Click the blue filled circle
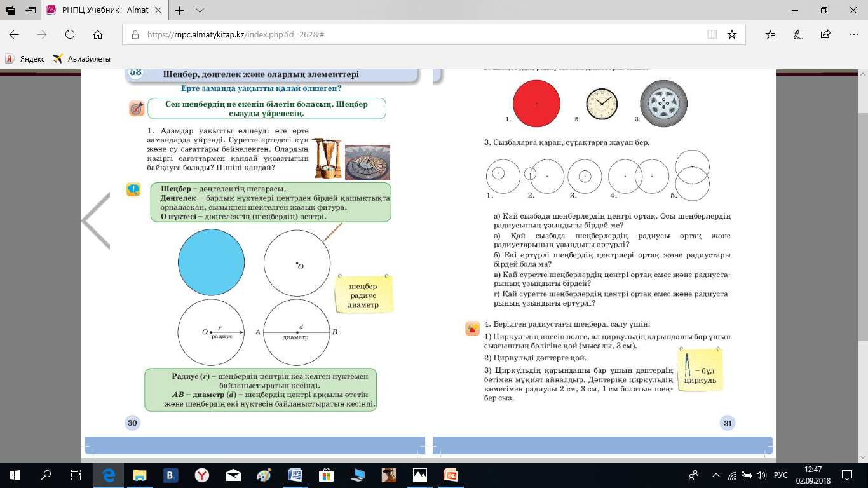Screen dimensions: 868x488 [x=211, y=262]
